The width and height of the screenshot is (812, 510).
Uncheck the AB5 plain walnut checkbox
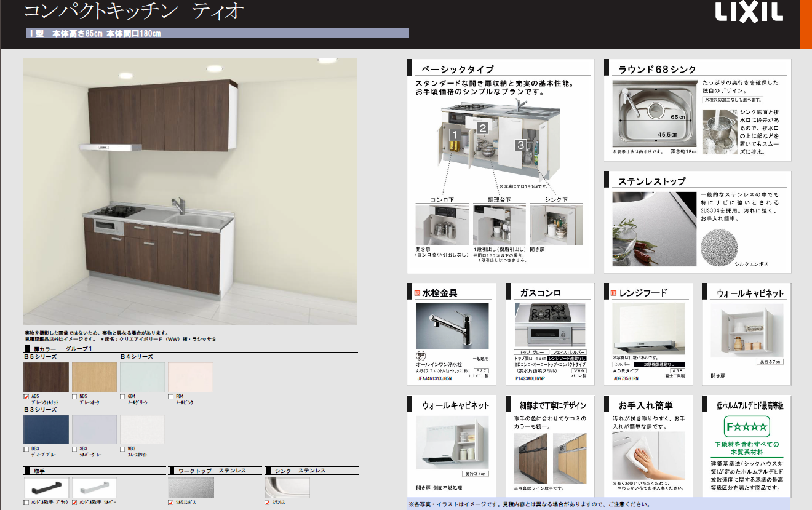click(26, 396)
